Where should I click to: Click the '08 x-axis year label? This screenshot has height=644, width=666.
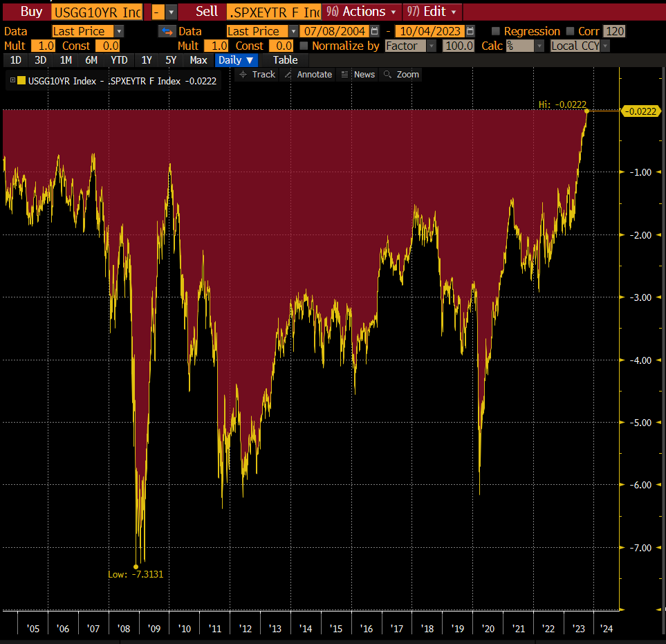coord(124,629)
